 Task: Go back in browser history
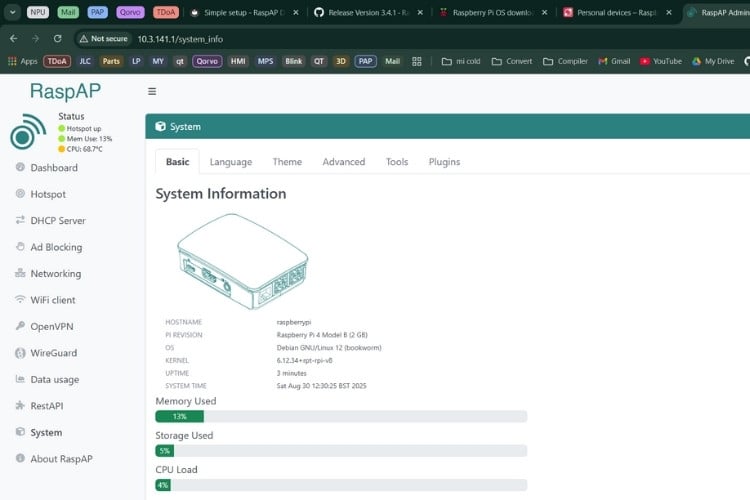pos(14,39)
